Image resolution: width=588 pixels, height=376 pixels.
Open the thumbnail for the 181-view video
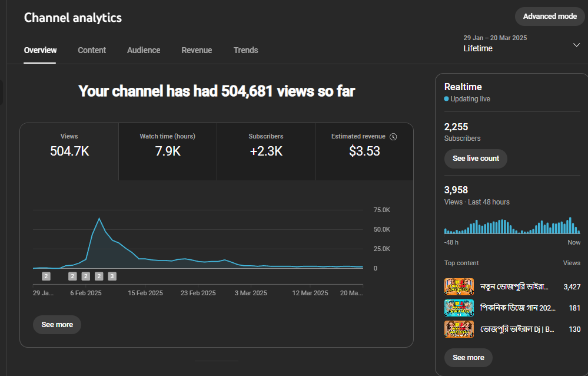[459, 308]
